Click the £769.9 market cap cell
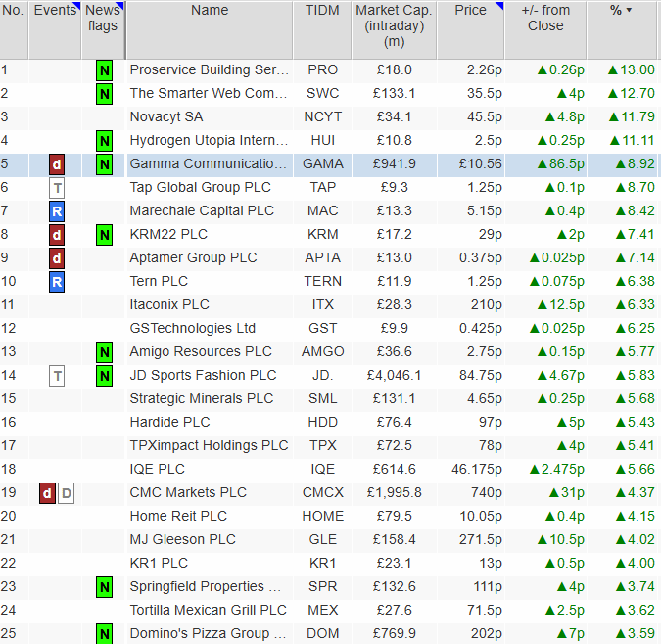The height and width of the screenshot is (644, 661). (x=395, y=633)
